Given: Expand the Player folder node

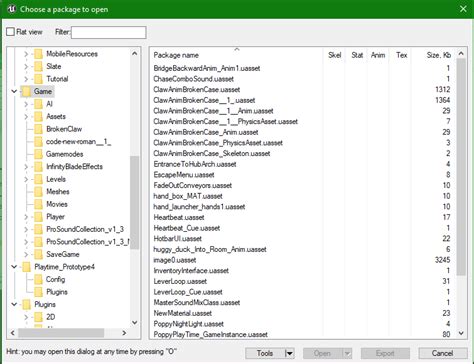Looking at the screenshot, I should (x=26, y=217).
